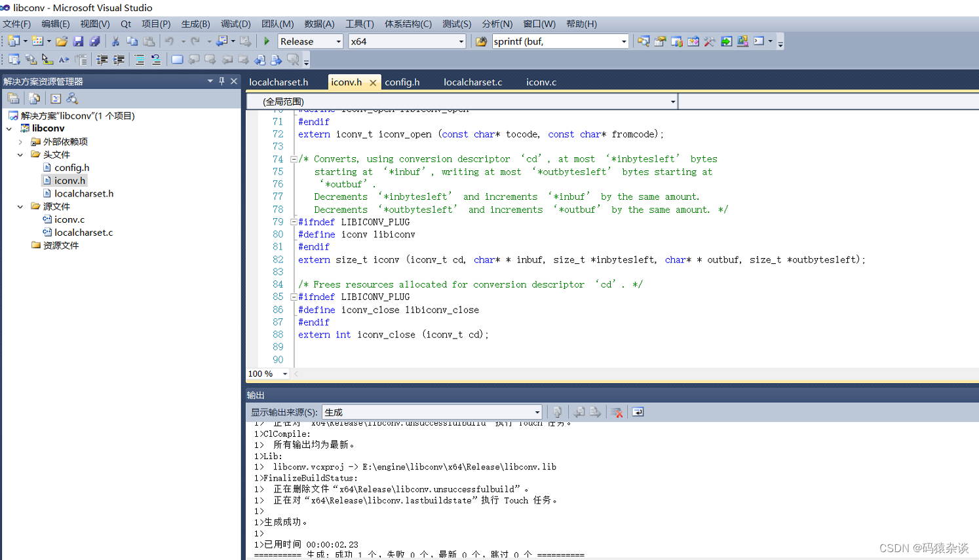Unpin the Solution Explorer panel

click(222, 81)
